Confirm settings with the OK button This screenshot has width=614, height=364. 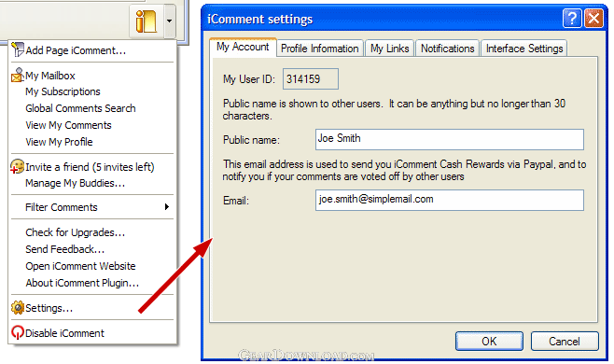489,342
